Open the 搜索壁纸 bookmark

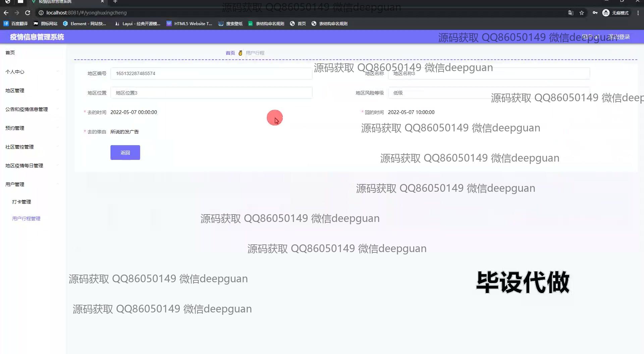tap(230, 23)
